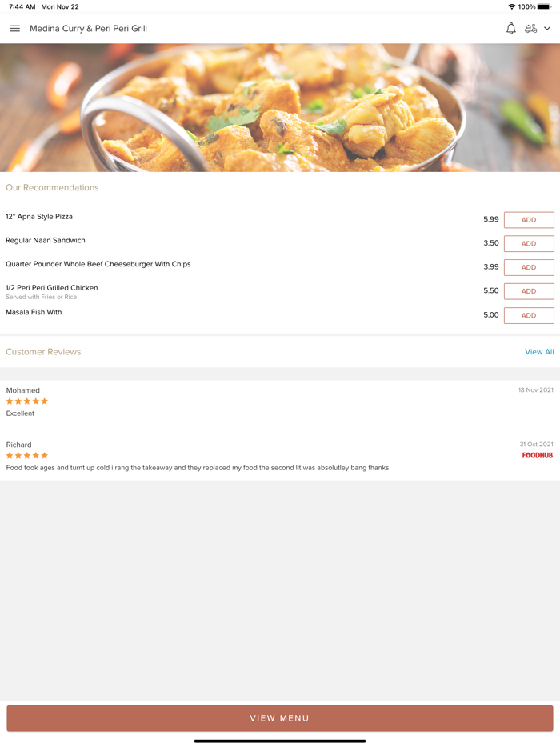The height and width of the screenshot is (747, 560).
Task: Select the delivery scooter icon
Action: pos(532,28)
